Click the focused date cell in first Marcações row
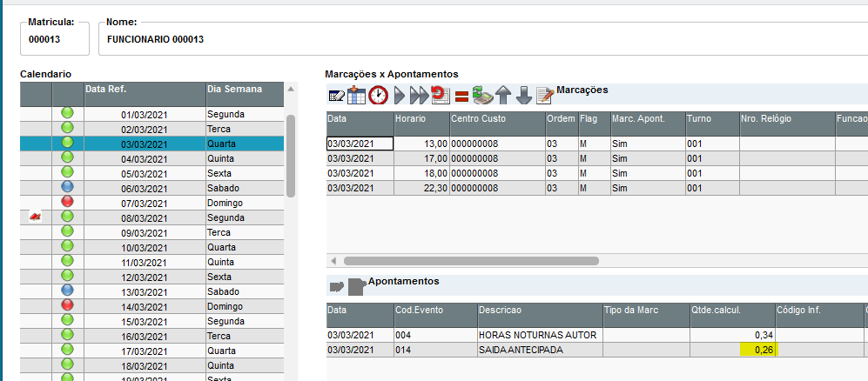 tap(360, 144)
